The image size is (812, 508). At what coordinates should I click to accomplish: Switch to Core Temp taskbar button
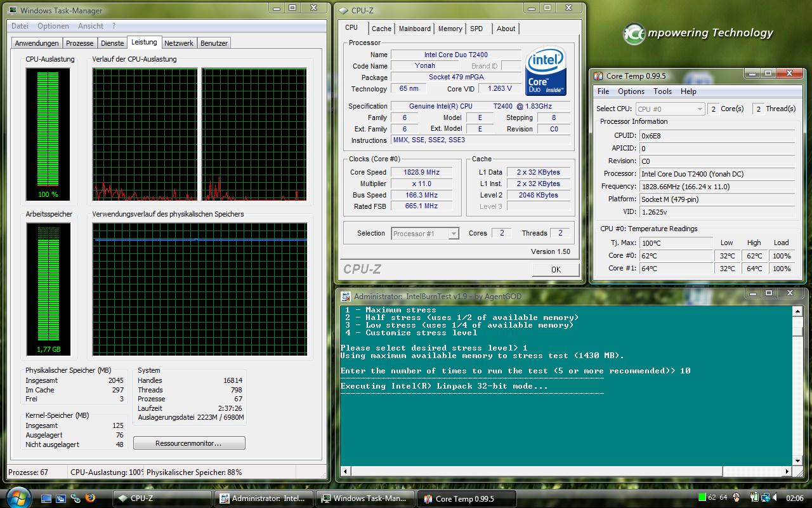click(468, 498)
